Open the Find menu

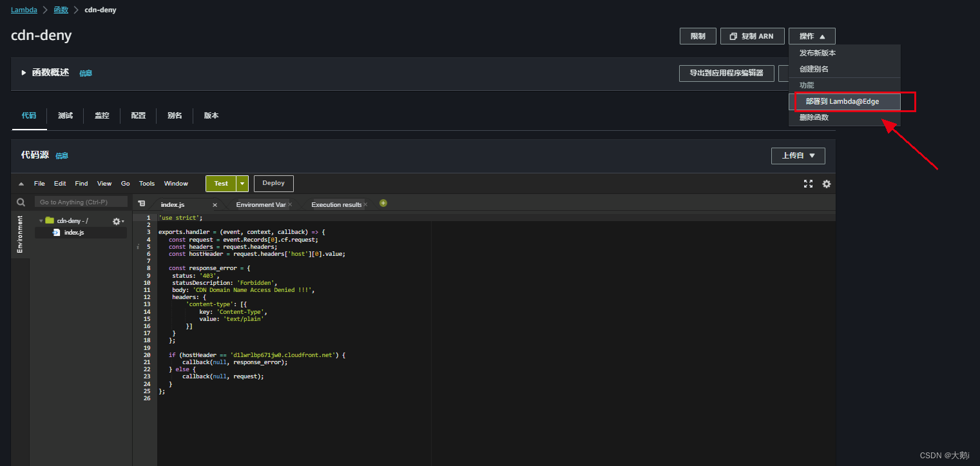click(81, 184)
